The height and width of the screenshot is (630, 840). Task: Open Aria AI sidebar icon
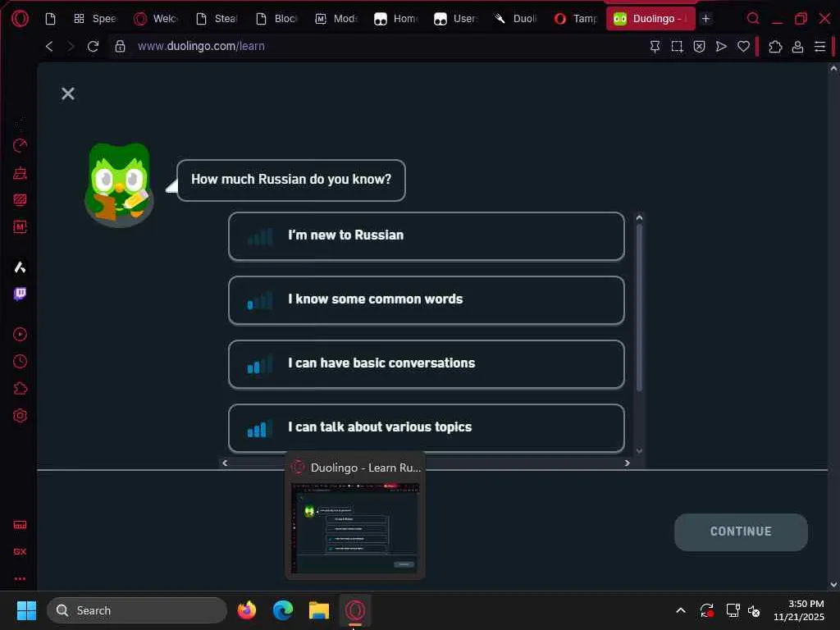(20, 267)
